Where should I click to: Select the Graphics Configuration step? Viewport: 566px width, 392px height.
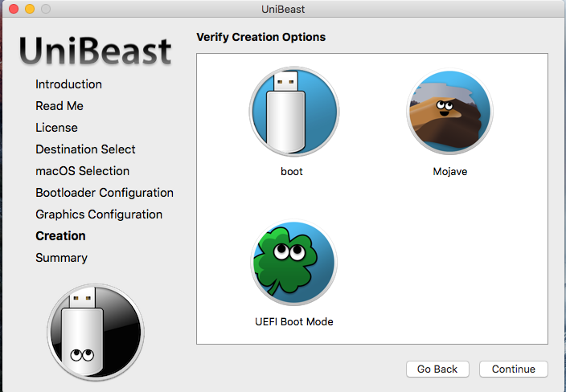pyautogui.click(x=99, y=214)
